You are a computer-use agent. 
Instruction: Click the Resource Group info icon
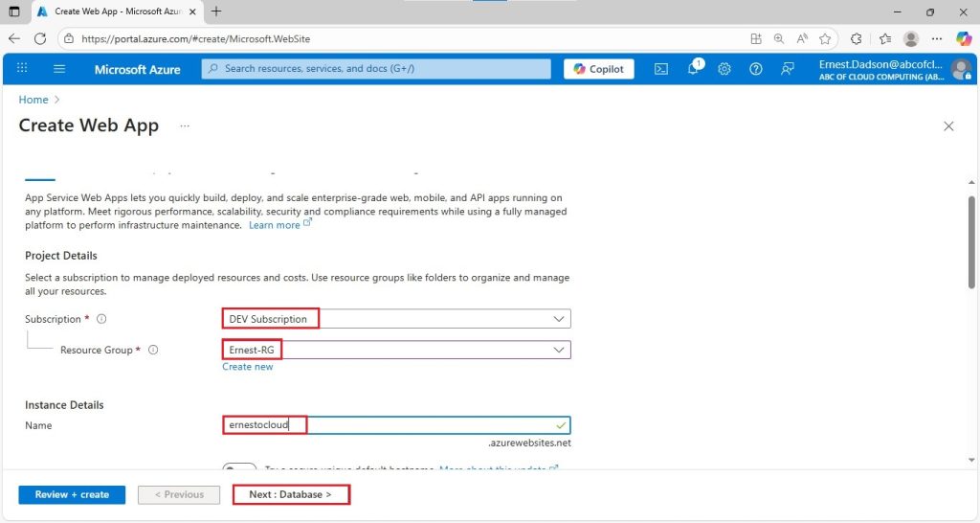coord(152,350)
